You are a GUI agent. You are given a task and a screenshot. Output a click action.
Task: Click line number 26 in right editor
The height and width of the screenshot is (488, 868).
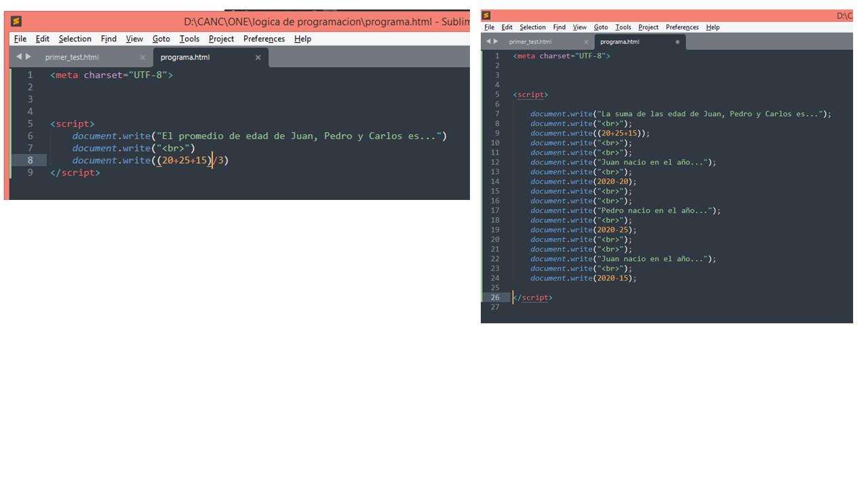click(496, 298)
